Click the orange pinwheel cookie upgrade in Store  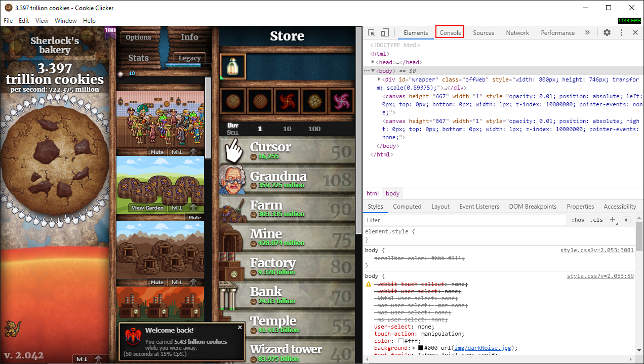287,100
